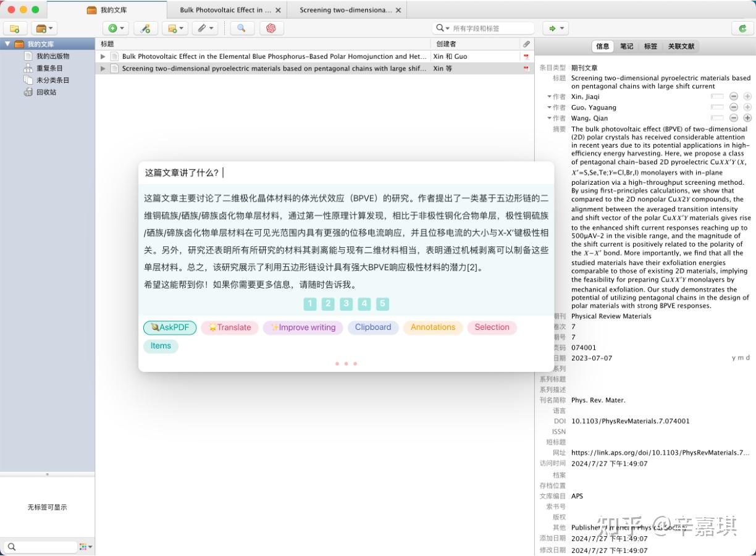Collapse the 我的文库 library tree
756x556 pixels.
coord(7,44)
